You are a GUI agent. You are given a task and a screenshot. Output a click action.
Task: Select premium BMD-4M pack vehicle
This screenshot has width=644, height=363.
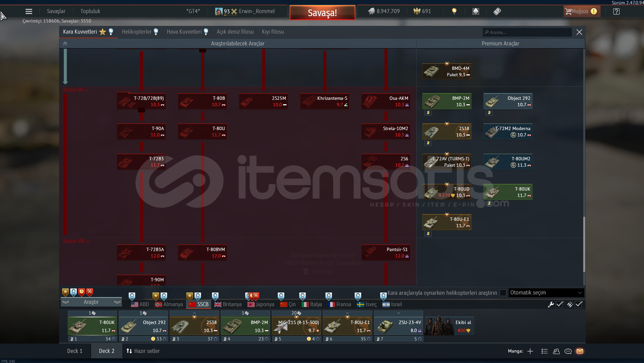click(x=447, y=71)
